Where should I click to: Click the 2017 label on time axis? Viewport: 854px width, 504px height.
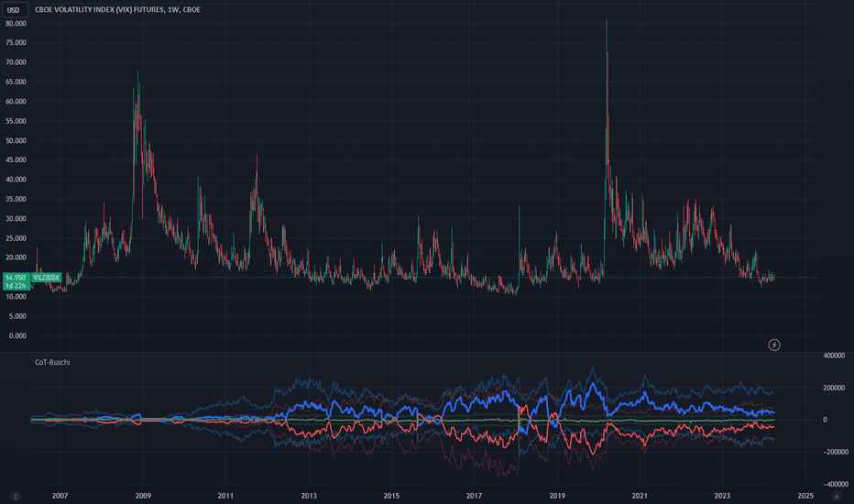(x=474, y=495)
